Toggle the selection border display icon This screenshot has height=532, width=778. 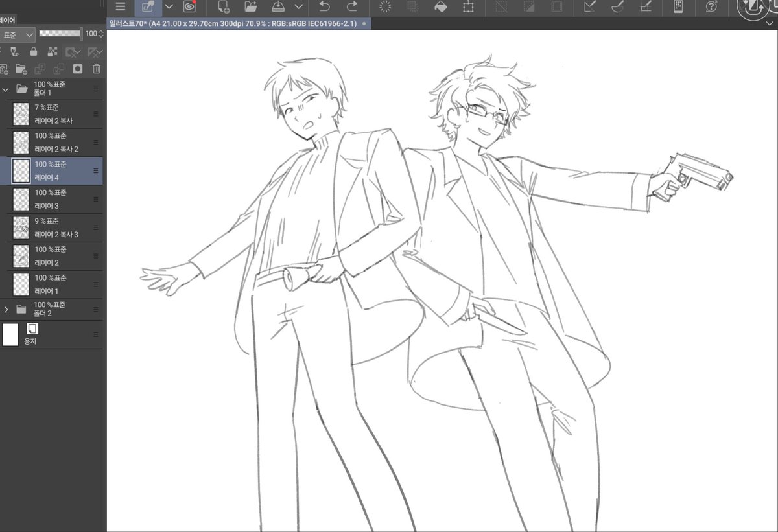coord(556,7)
